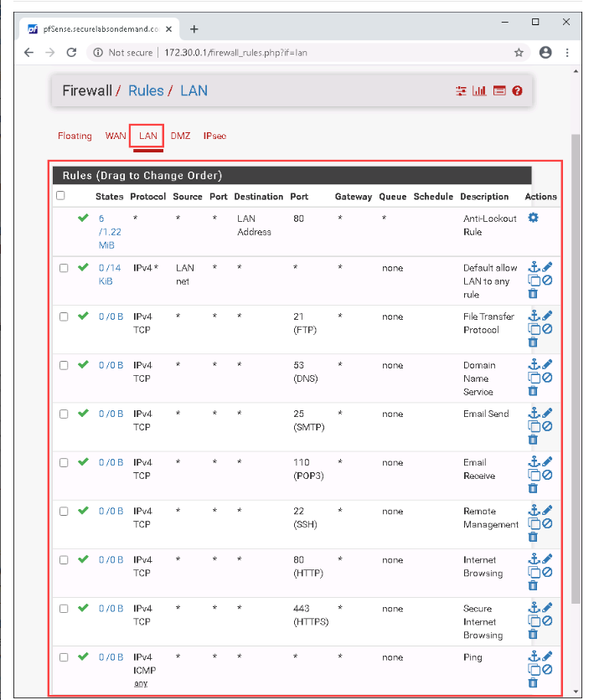
Task: Check the 443 (HTTPS) rule checkbox
Action: (x=64, y=609)
